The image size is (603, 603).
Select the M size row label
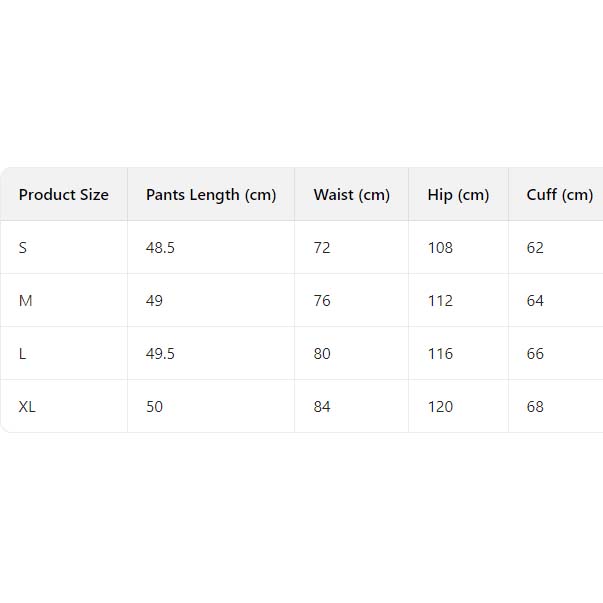(x=26, y=301)
